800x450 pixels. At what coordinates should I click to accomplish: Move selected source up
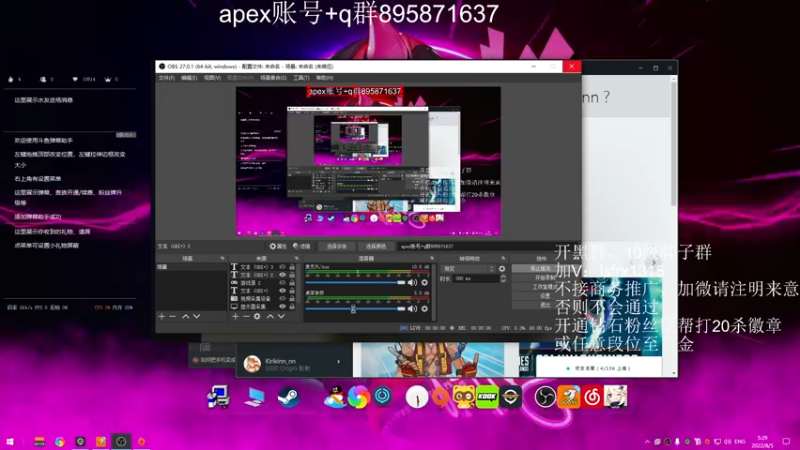tap(270, 316)
